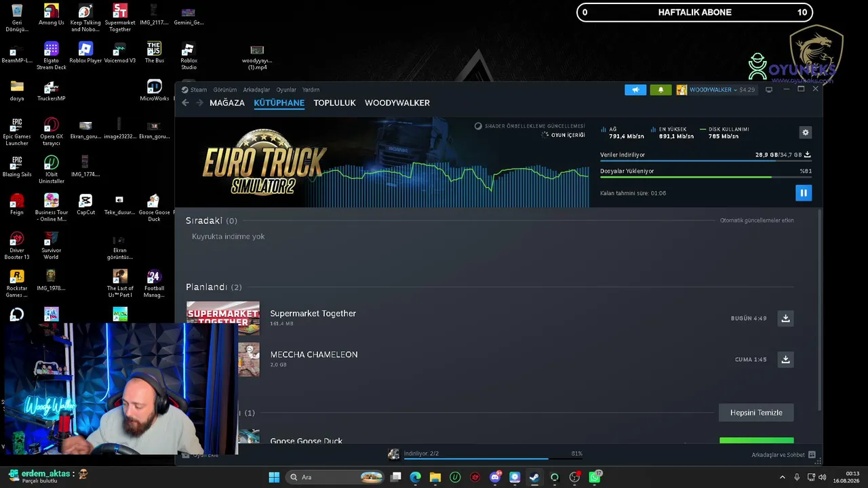Select the Driver Booster 13 icon

tap(17, 245)
